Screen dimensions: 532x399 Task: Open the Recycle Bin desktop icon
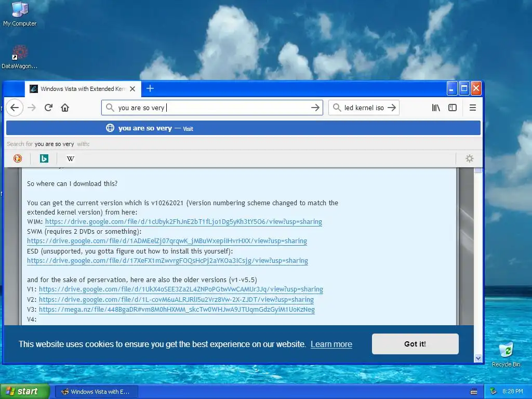coord(506,354)
